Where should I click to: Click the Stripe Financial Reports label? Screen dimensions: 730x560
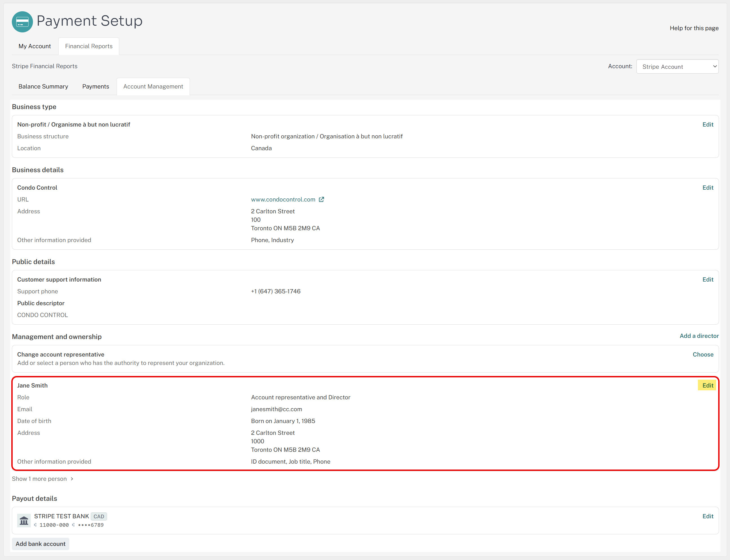click(x=45, y=66)
